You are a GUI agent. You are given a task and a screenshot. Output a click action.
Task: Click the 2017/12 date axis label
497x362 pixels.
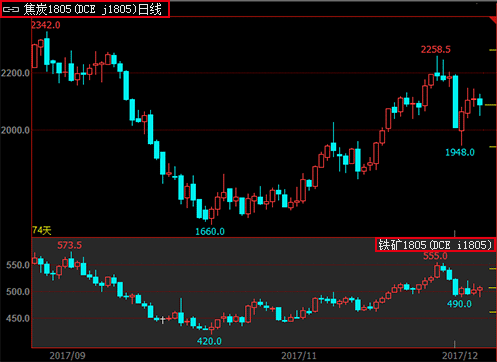coord(460,356)
